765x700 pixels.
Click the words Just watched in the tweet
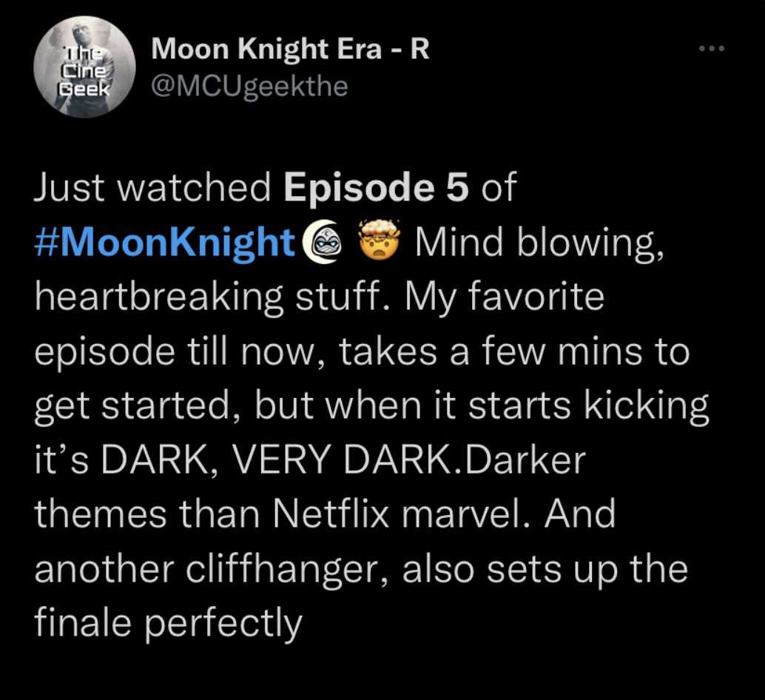click(x=152, y=187)
